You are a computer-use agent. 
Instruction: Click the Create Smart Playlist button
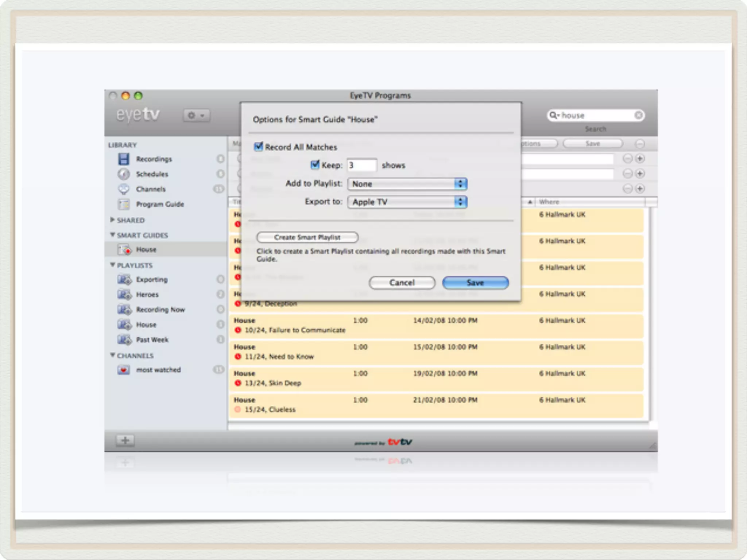(x=307, y=237)
